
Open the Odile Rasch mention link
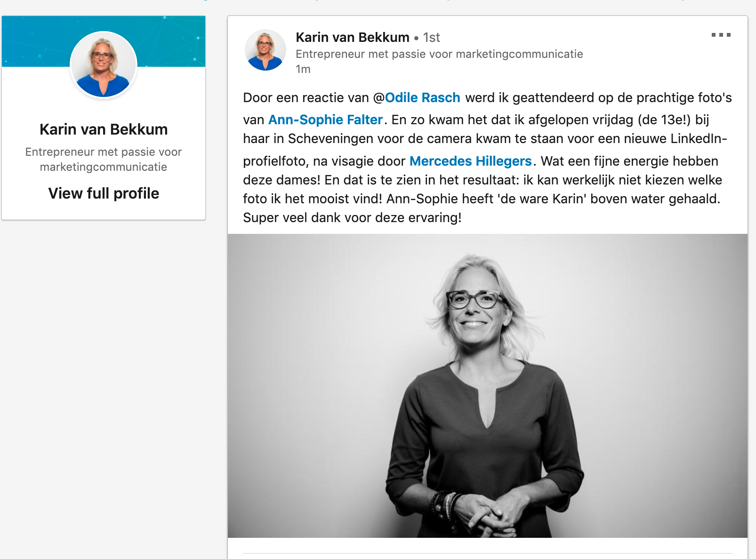[422, 97]
